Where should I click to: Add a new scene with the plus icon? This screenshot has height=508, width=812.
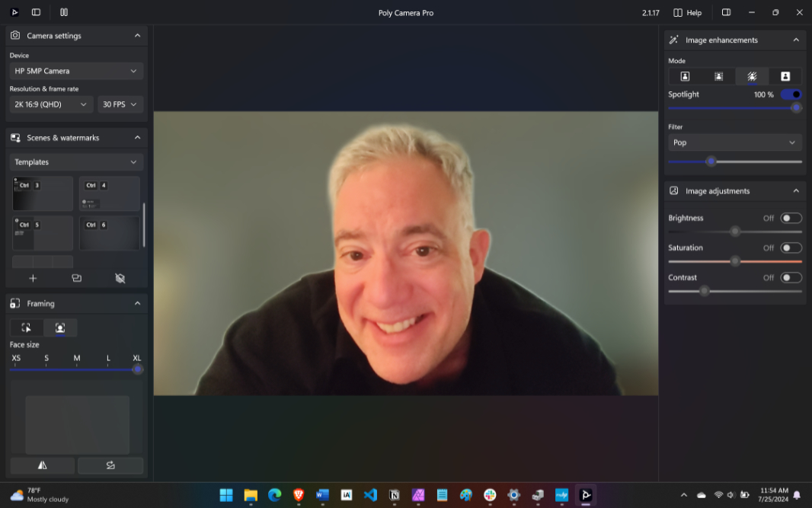(x=34, y=278)
